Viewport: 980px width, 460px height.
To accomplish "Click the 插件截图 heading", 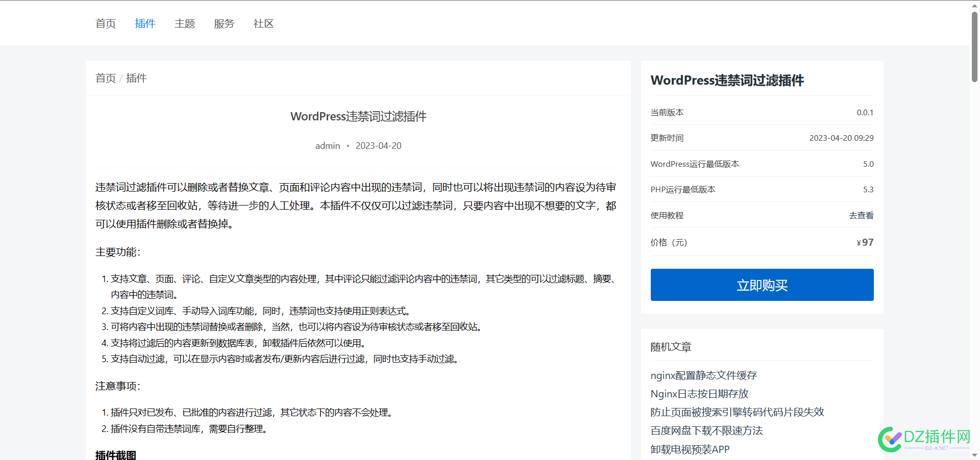I will point(116,455).
